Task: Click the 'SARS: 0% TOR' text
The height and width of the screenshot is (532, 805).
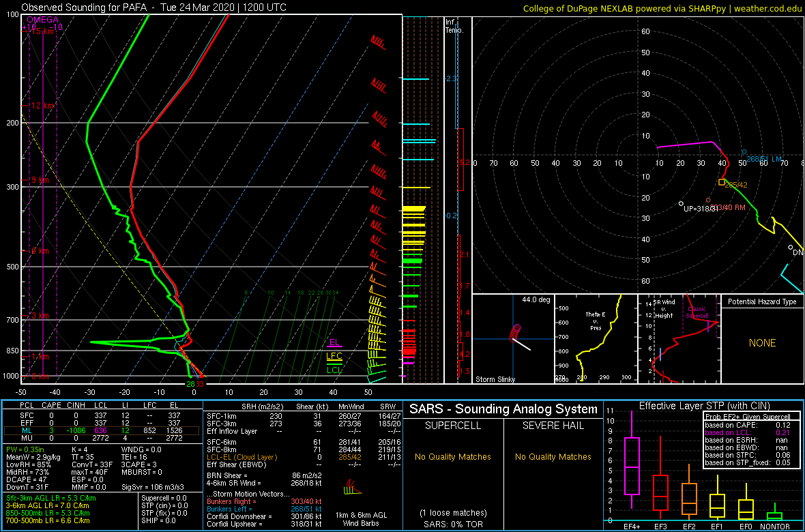Action: [452, 523]
